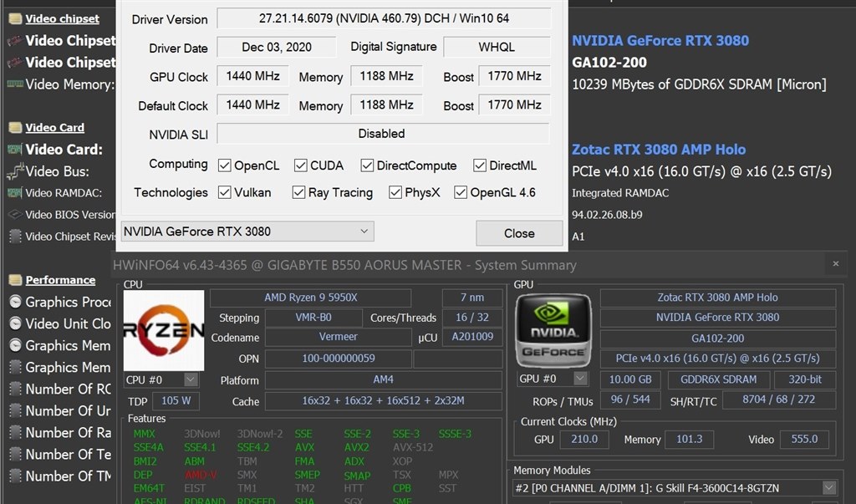
Task: Toggle the DirectCompute checkbox
Action: (367, 165)
